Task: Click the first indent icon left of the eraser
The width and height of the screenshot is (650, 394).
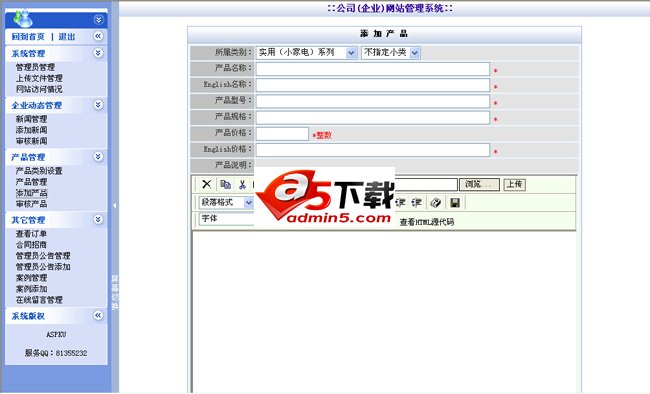Action: tap(400, 203)
